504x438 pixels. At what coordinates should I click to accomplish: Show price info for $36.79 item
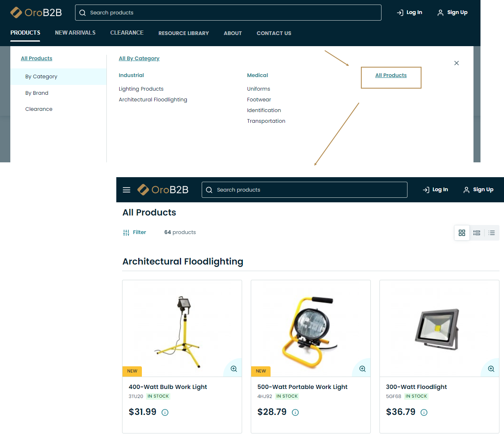point(424,412)
